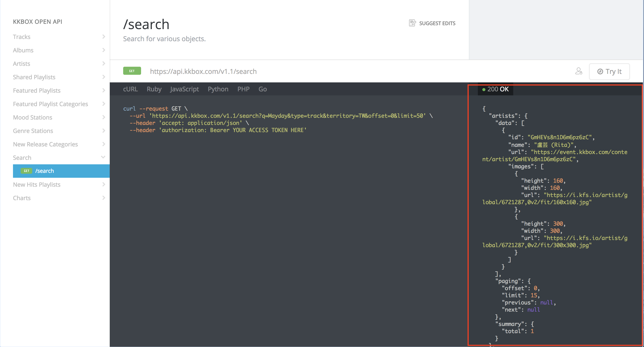This screenshot has width=644, height=347.
Task: Click the Try It button
Action: [610, 71]
